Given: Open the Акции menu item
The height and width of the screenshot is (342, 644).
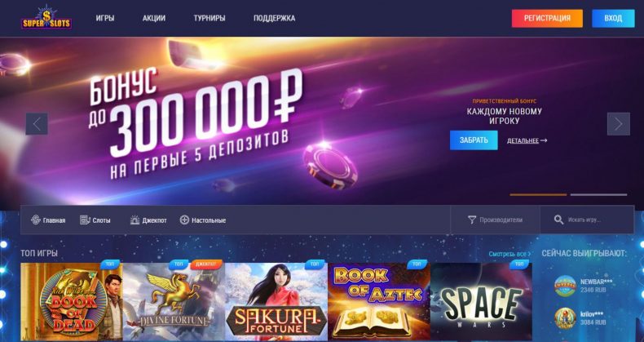Looking at the screenshot, I should (x=154, y=18).
